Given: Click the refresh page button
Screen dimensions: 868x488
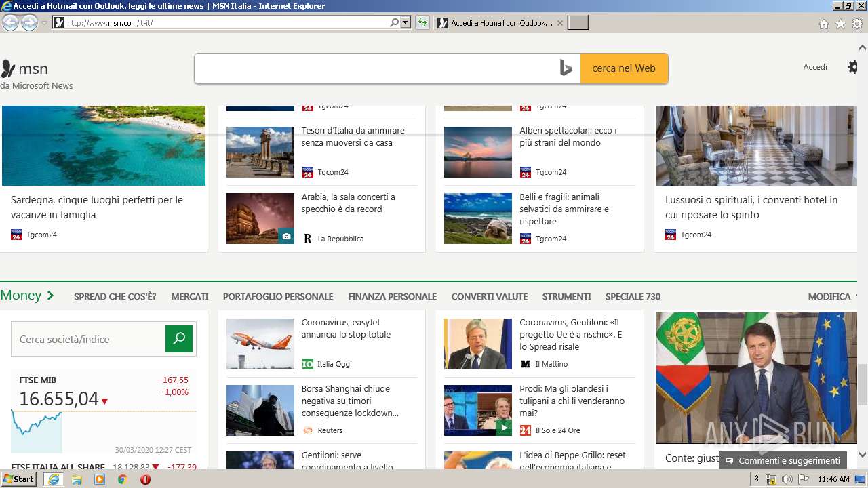Looking at the screenshot, I should [422, 22].
